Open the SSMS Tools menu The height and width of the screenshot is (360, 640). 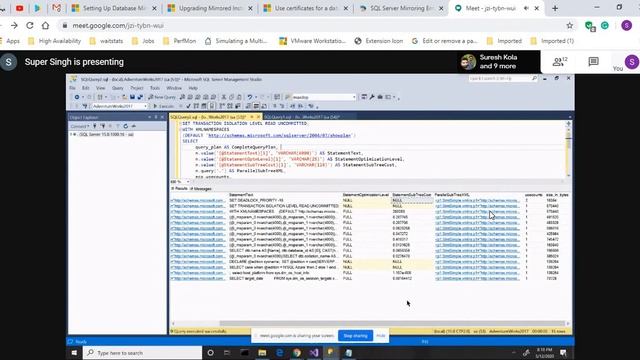[x=155, y=88]
